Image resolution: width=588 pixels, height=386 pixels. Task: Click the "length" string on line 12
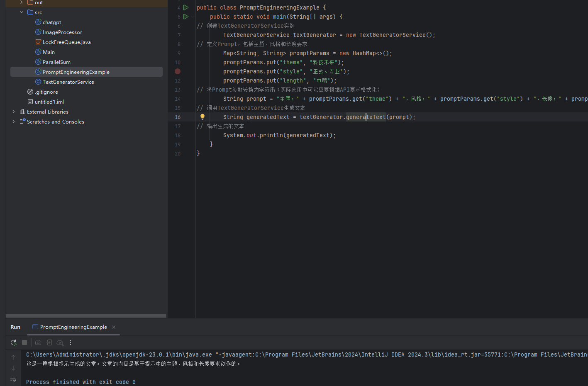click(293, 80)
